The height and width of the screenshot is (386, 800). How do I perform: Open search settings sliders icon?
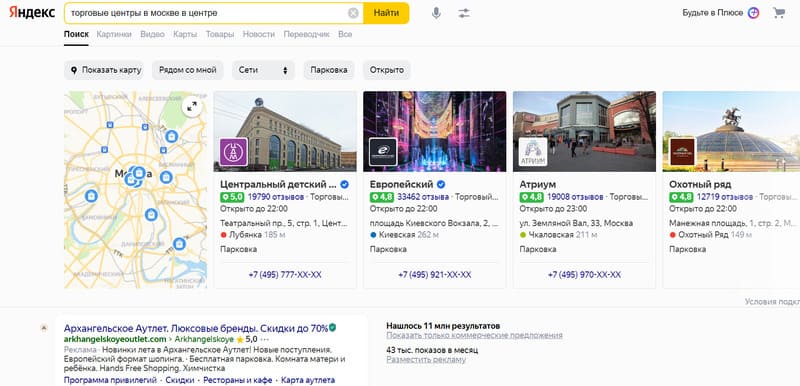click(464, 13)
